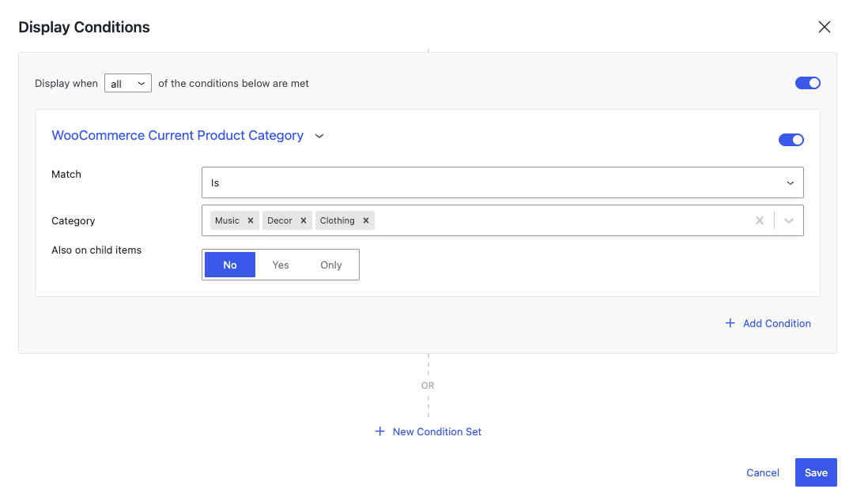Select Only for child items
This screenshot has height=504, width=853.
point(330,265)
